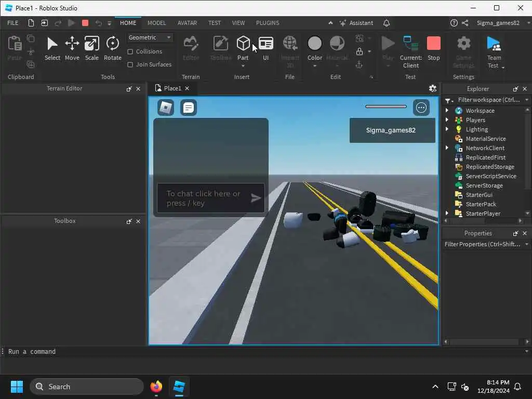Switch to the HOME tab
Image resolution: width=532 pixels, height=399 pixels.
pos(128,23)
